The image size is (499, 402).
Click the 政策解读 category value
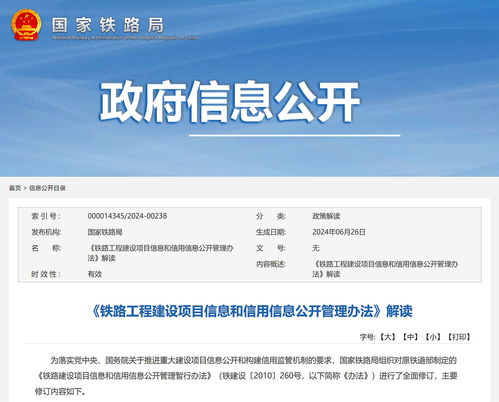pos(326,216)
